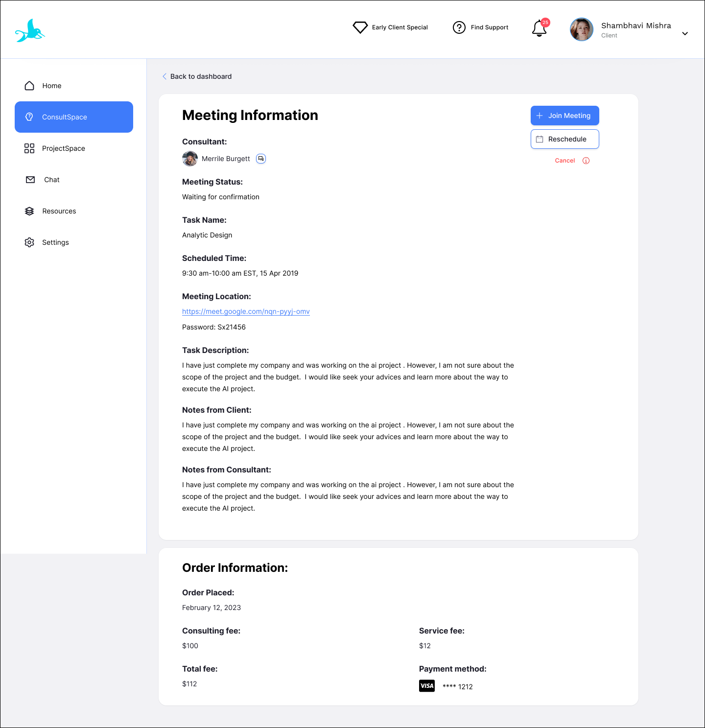Click Reschedule button
The height and width of the screenshot is (728, 705).
pos(565,139)
